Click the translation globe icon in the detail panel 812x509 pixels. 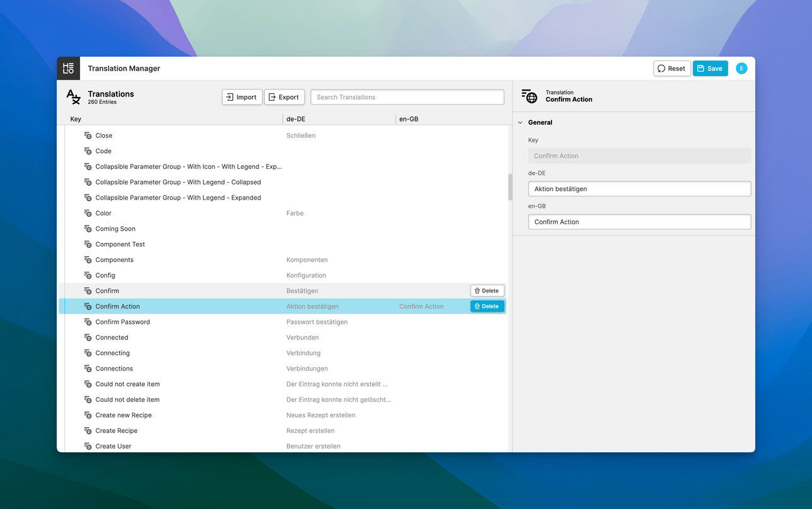(529, 96)
